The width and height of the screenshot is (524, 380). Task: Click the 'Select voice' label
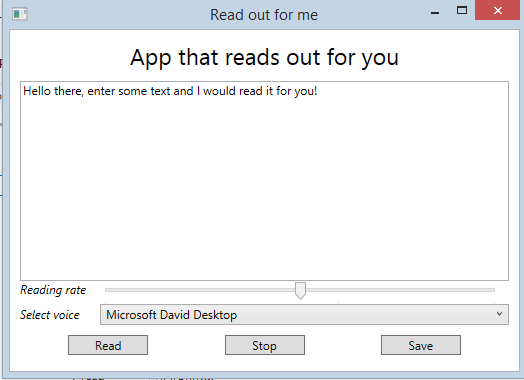(x=50, y=315)
